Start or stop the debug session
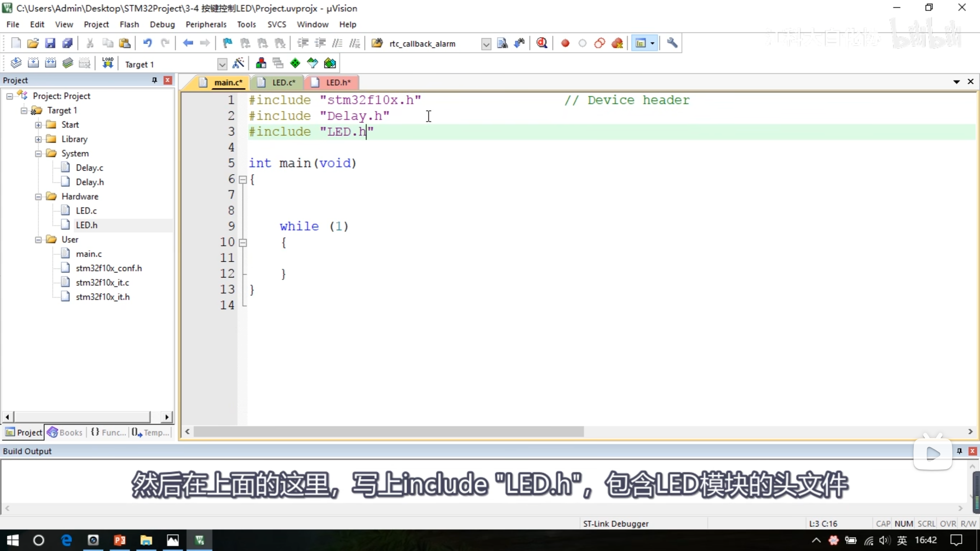The width and height of the screenshot is (980, 551). [x=542, y=43]
